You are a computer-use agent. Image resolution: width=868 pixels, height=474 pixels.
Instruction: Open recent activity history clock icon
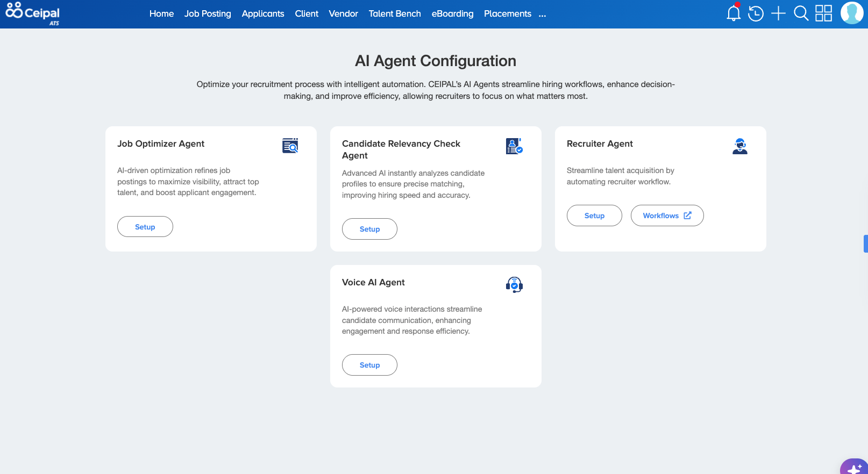[x=756, y=13]
